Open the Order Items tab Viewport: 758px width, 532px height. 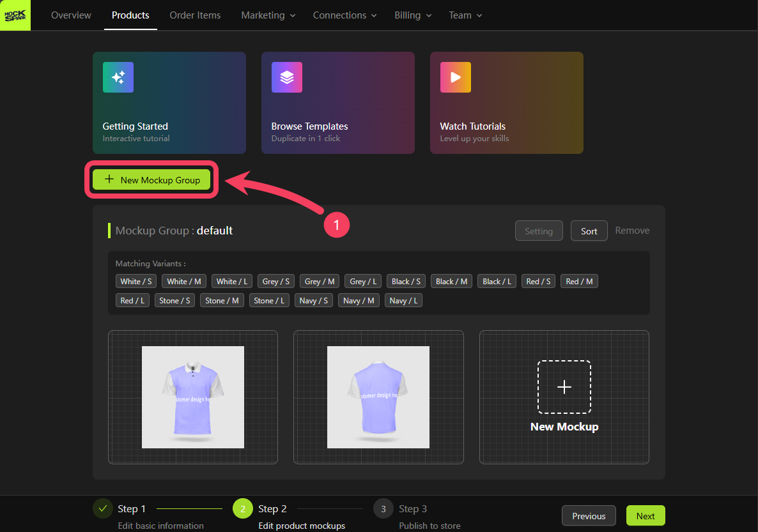(196, 15)
